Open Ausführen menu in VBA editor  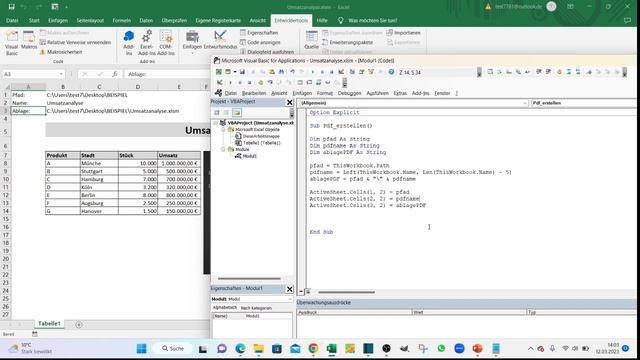click(377, 93)
